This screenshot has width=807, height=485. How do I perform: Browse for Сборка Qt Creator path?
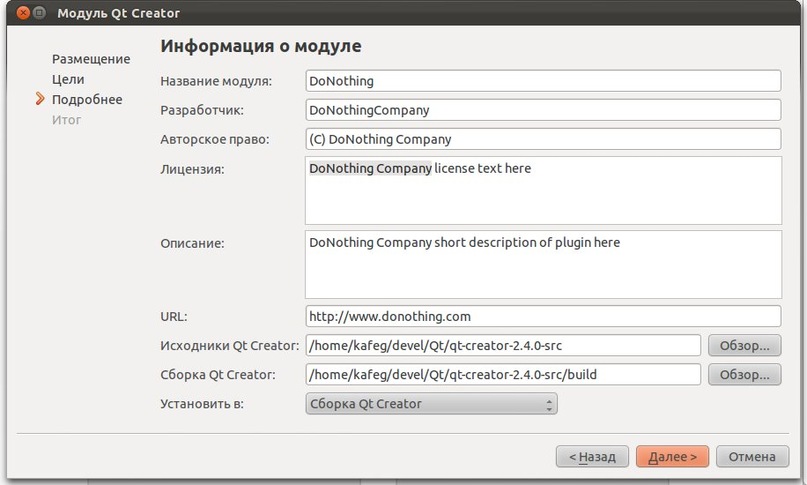pos(744,375)
